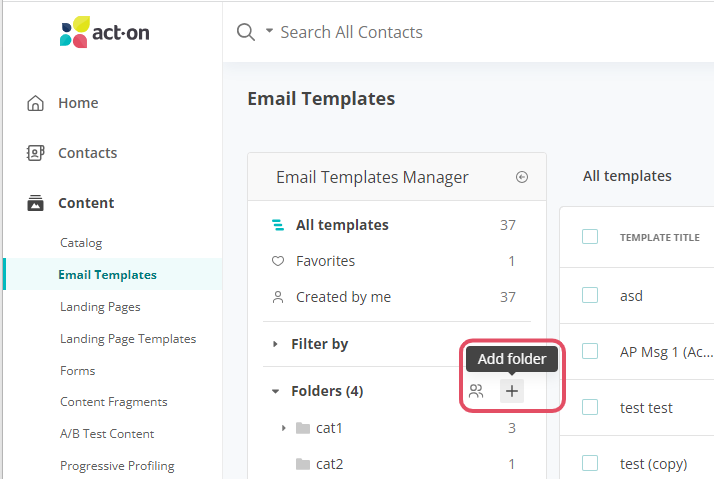Go to Home in sidebar
Image resolution: width=714 pixels, height=479 pixels.
78,103
